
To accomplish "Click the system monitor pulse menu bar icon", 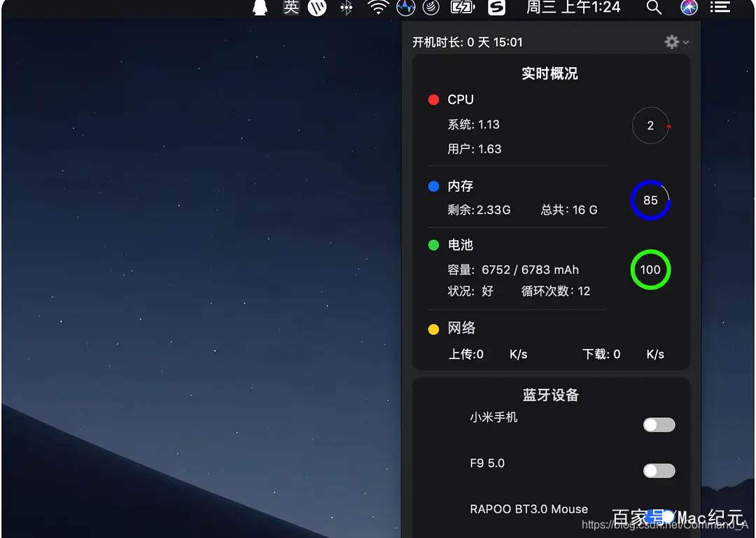I will (405, 7).
